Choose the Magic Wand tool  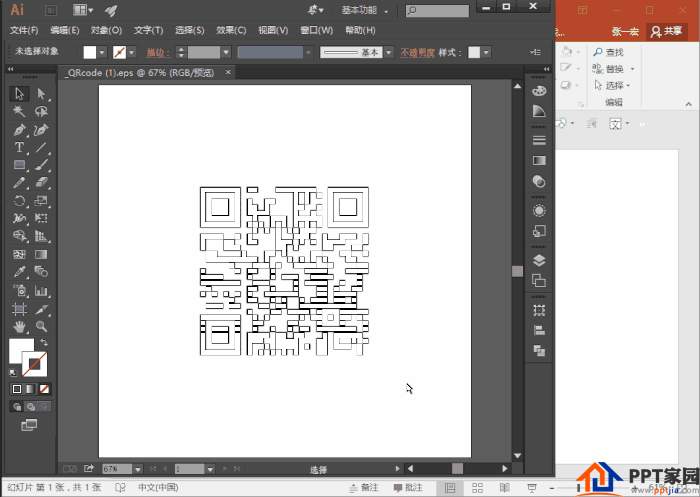click(x=19, y=112)
